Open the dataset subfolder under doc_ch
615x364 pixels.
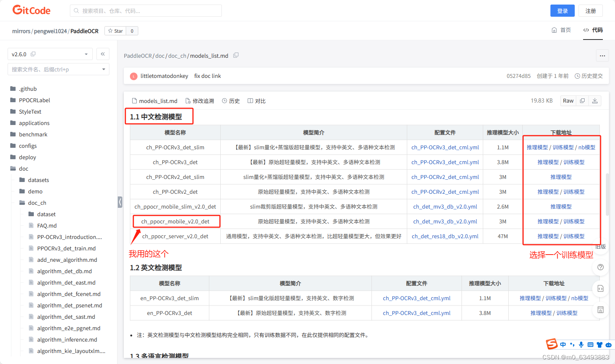(x=46, y=214)
